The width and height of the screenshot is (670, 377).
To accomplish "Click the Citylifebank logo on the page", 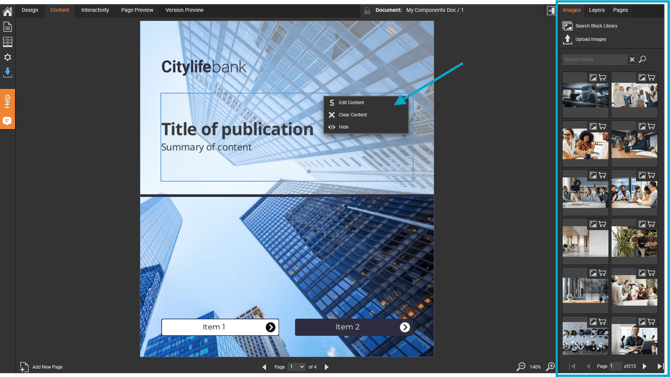I will coord(203,67).
